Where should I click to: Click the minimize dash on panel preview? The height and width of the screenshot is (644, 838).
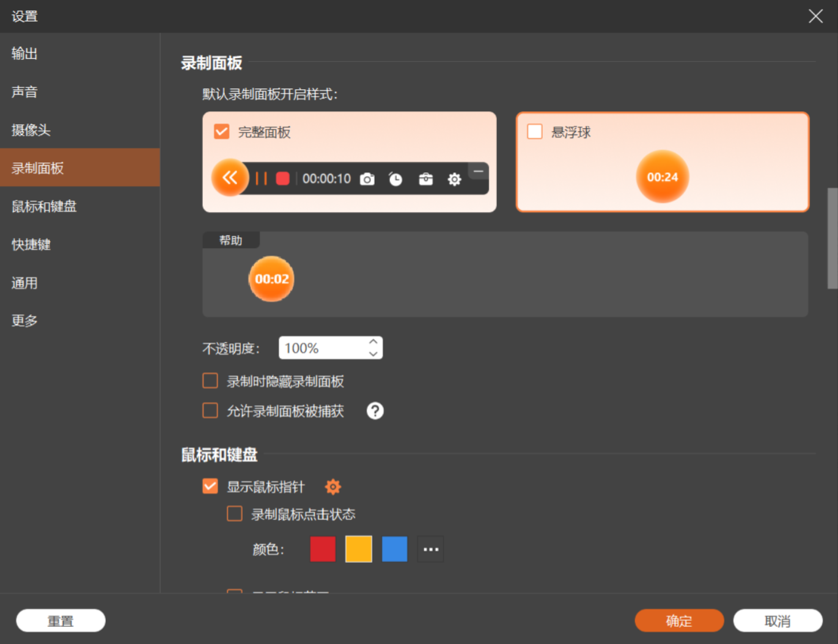coord(479,172)
